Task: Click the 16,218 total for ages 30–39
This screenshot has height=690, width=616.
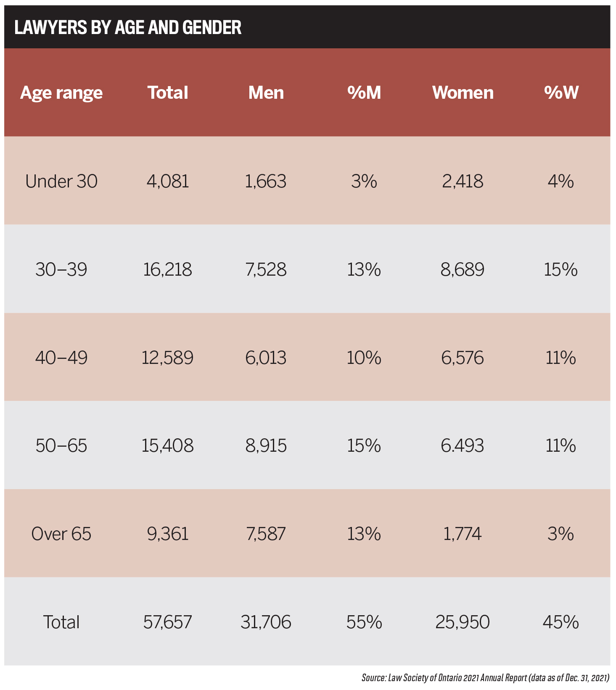Action: click(x=168, y=269)
